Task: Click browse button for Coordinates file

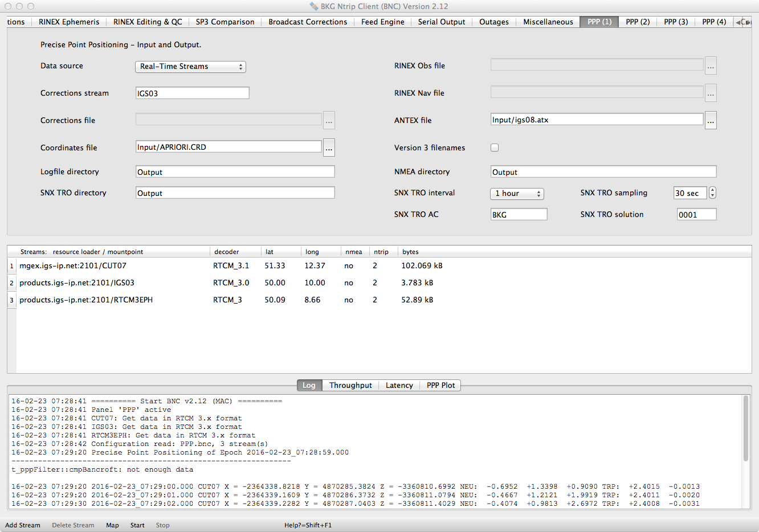Action: [329, 148]
